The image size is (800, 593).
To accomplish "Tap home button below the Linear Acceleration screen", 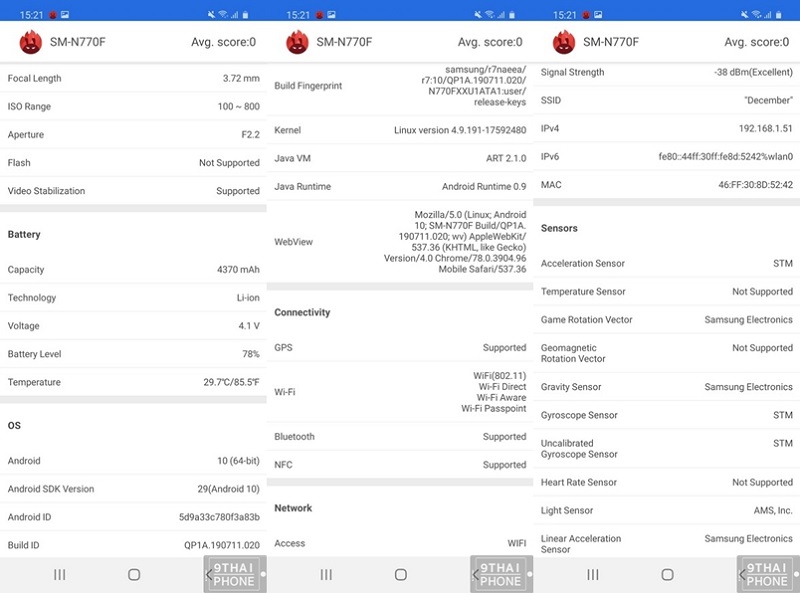I will [x=667, y=575].
